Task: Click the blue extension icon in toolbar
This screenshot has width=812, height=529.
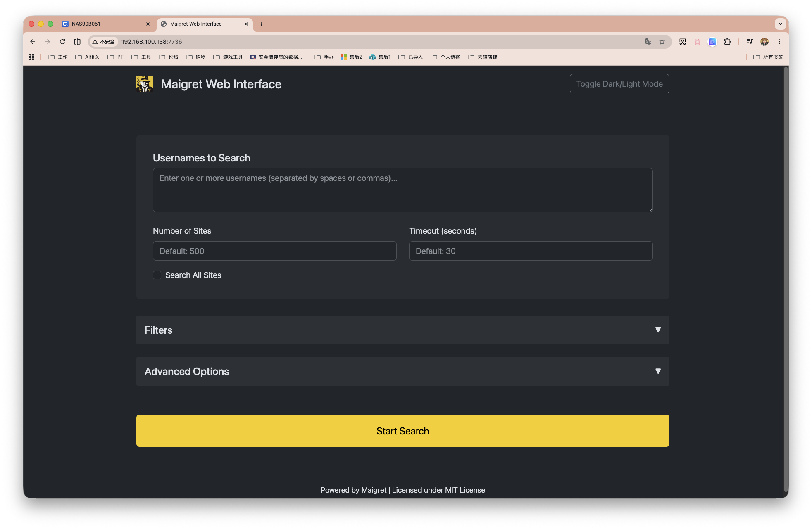Action: [x=712, y=42]
